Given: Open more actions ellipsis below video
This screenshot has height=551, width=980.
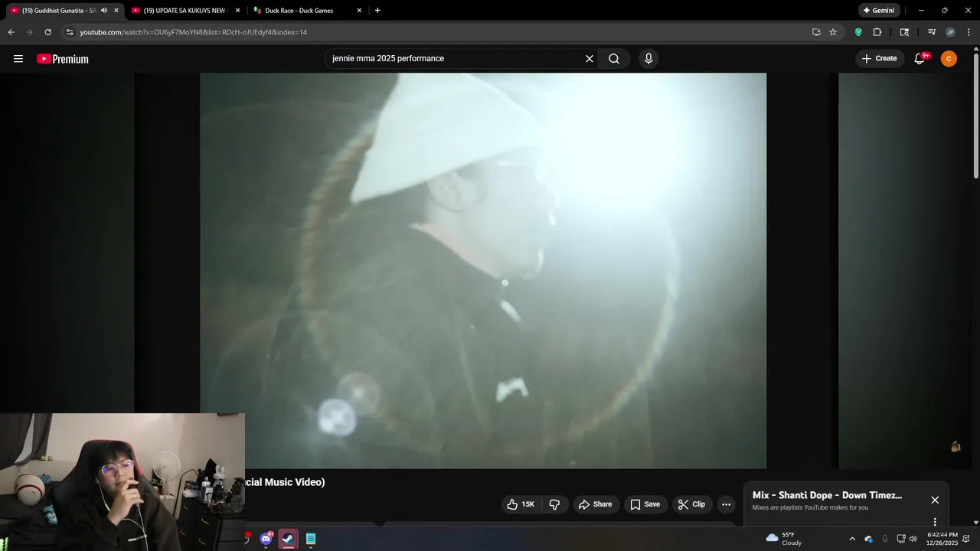Looking at the screenshot, I should [726, 504].
